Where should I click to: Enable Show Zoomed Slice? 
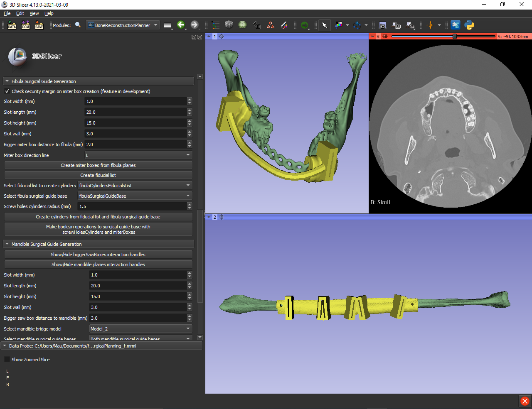pos(7,359)
